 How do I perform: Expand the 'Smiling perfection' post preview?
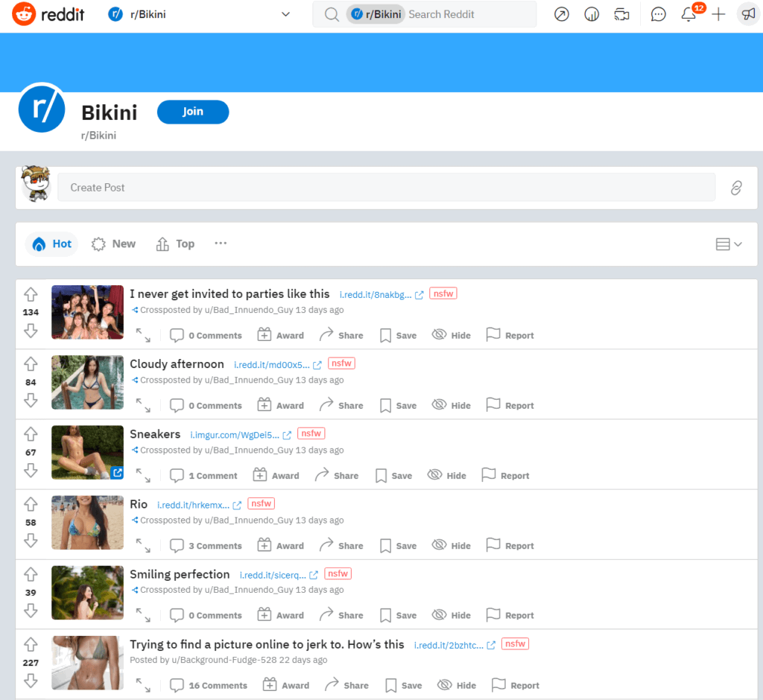tap(143, 615)
